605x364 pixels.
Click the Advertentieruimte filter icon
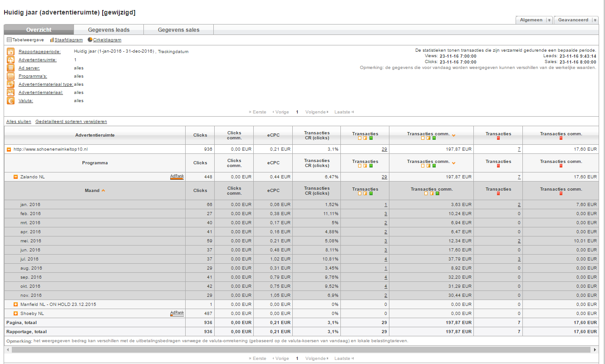[x=11, y=60]
